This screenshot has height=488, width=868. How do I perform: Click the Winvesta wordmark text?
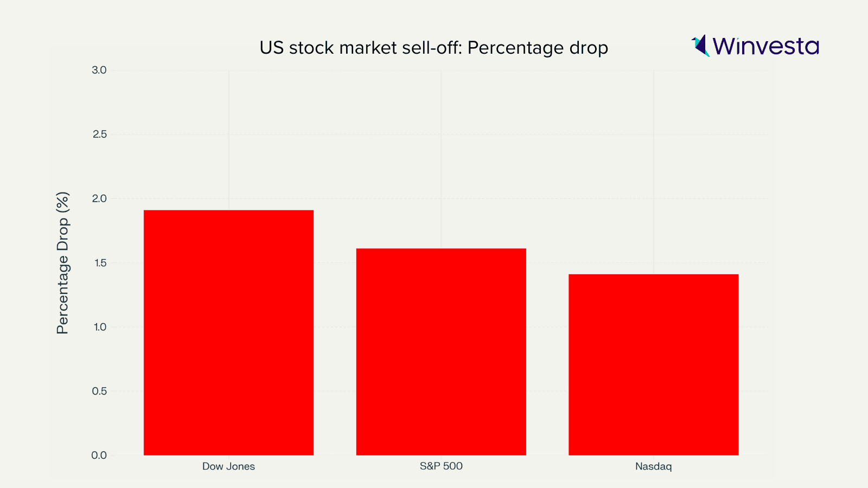[x=765, y=46]
